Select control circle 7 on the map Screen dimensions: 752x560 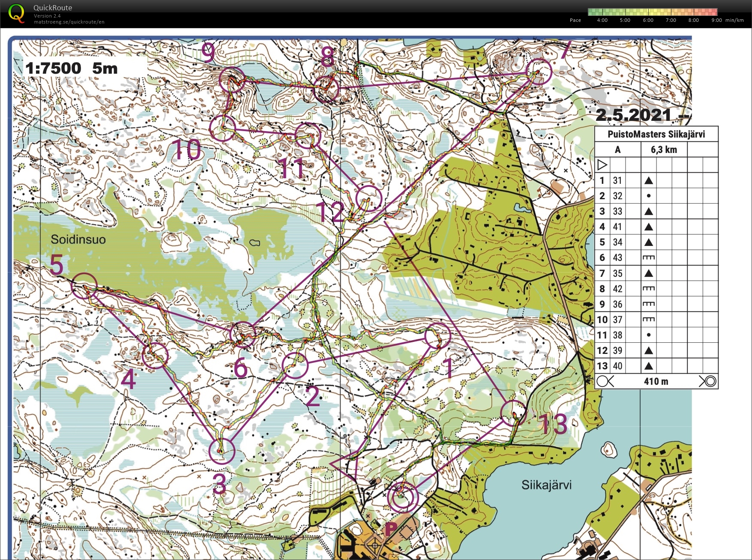pos(539,72)
